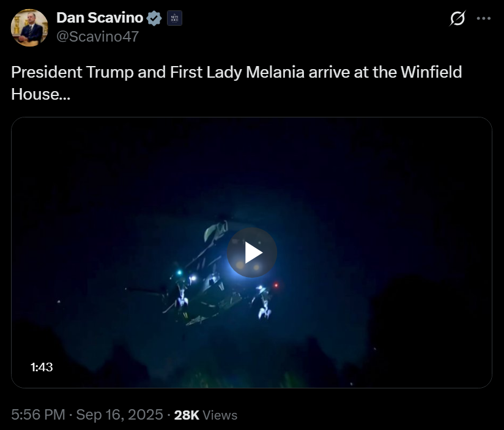Click the word Views beside 28K
This screenshot has width=504, height=430.
220,415
